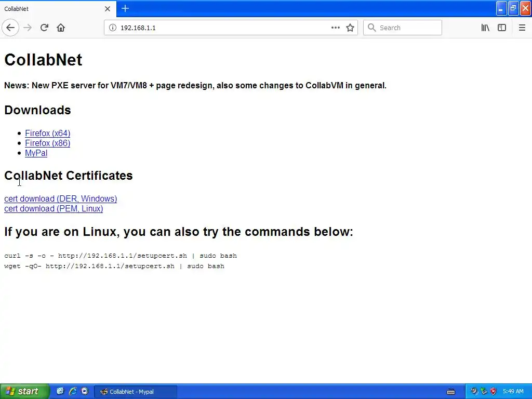Launch Windows Media Player from quick launch
532x399 pixels.
click(x=85, y=391)
